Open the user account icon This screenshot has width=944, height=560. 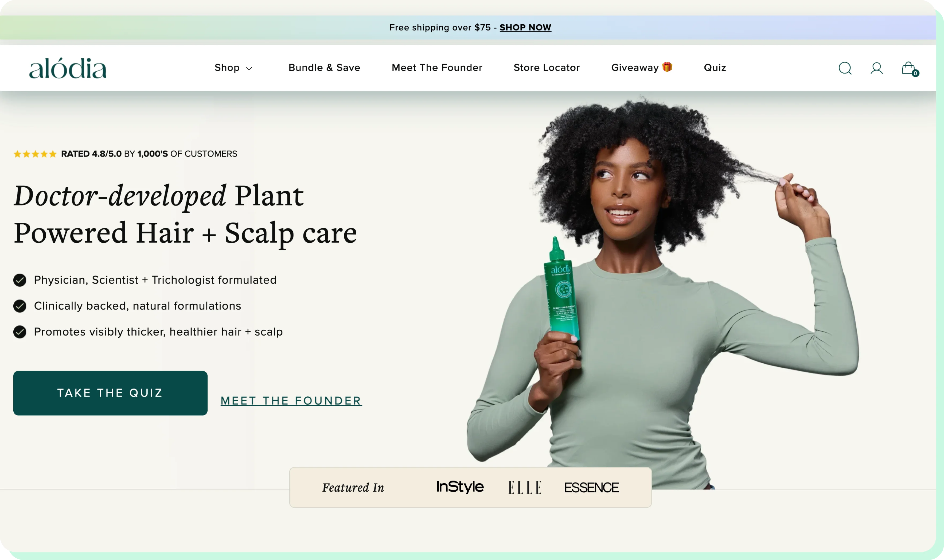click(x=876, y=68)
